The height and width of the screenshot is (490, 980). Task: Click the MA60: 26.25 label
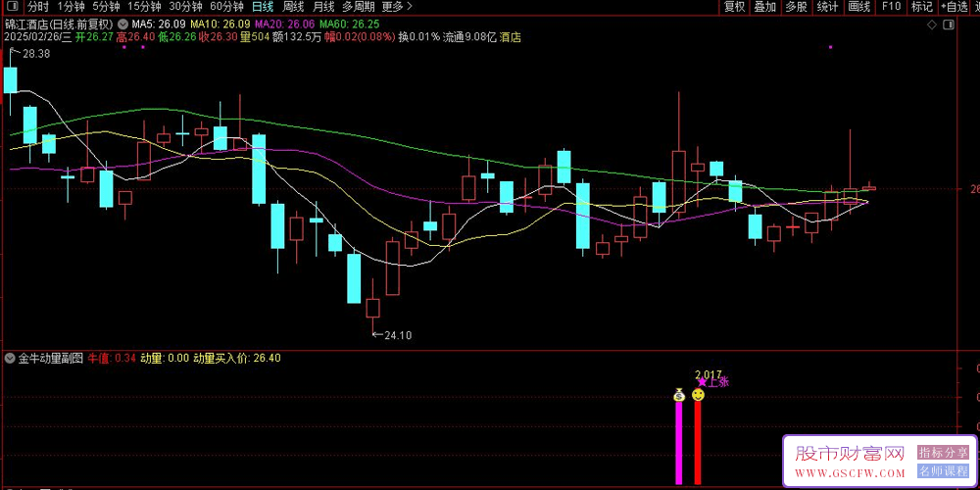tap(350, 24)
